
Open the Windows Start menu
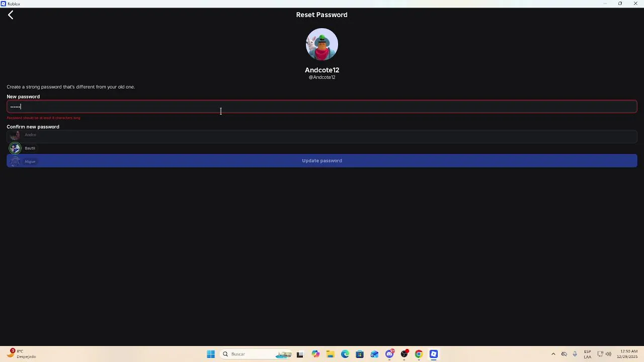[211, 354]
